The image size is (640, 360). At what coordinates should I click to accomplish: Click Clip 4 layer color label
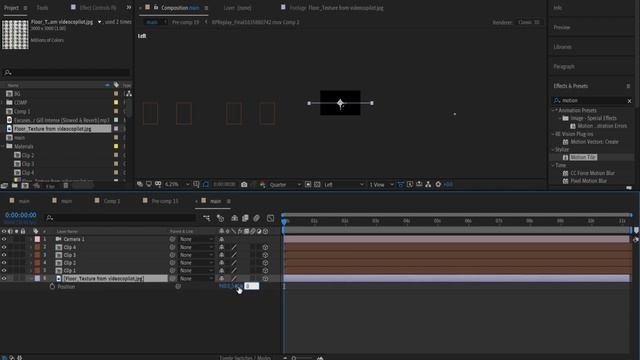click(x=38, y=247)
